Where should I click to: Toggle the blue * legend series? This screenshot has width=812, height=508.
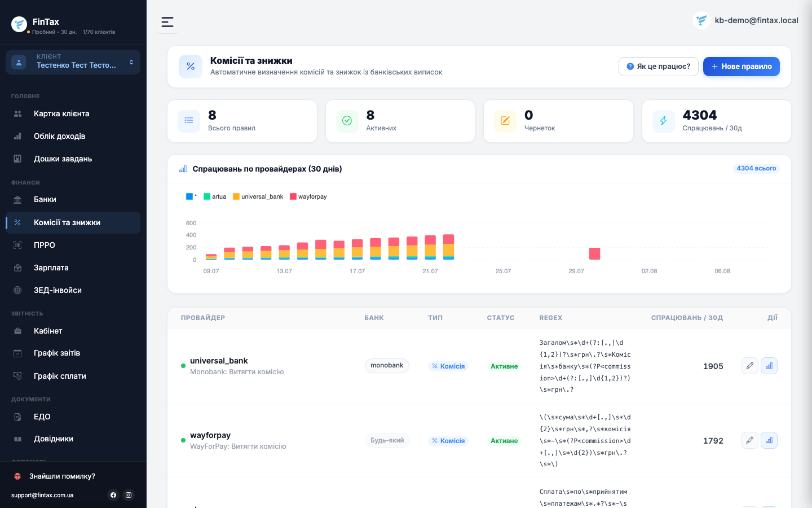click(x=189, y=196)
